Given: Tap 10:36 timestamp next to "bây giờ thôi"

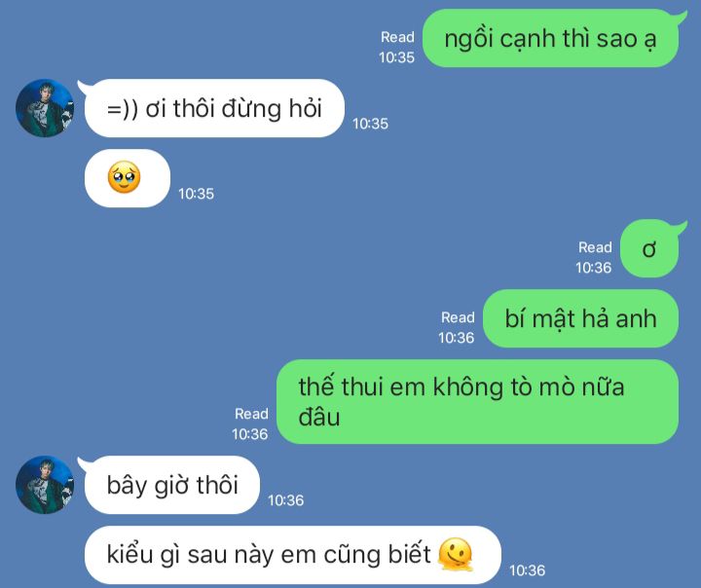Looking at the screenshot, I should (x=285, y=500).
